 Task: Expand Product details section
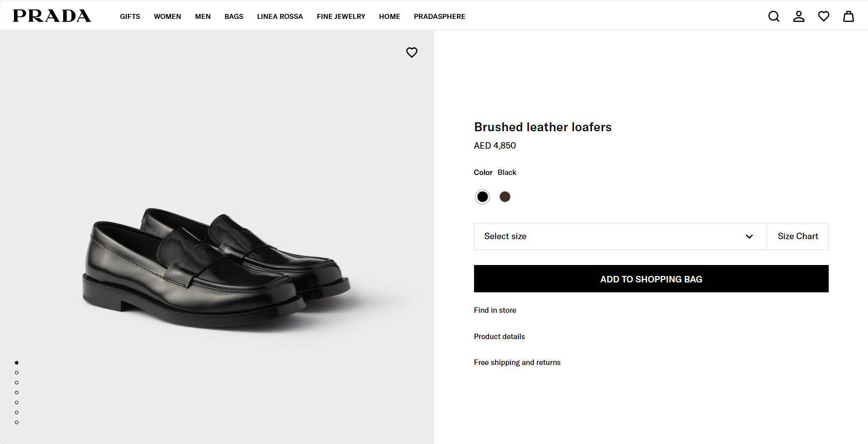coord(499,337)
